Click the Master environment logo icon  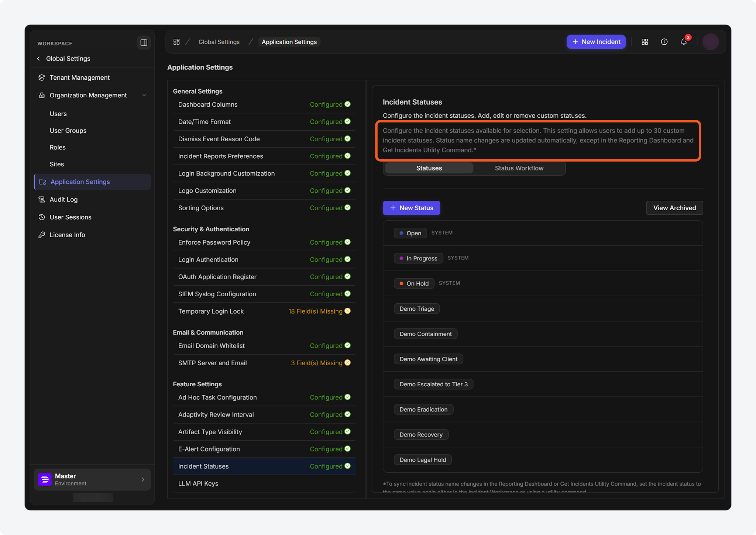(x=45, y=479)
